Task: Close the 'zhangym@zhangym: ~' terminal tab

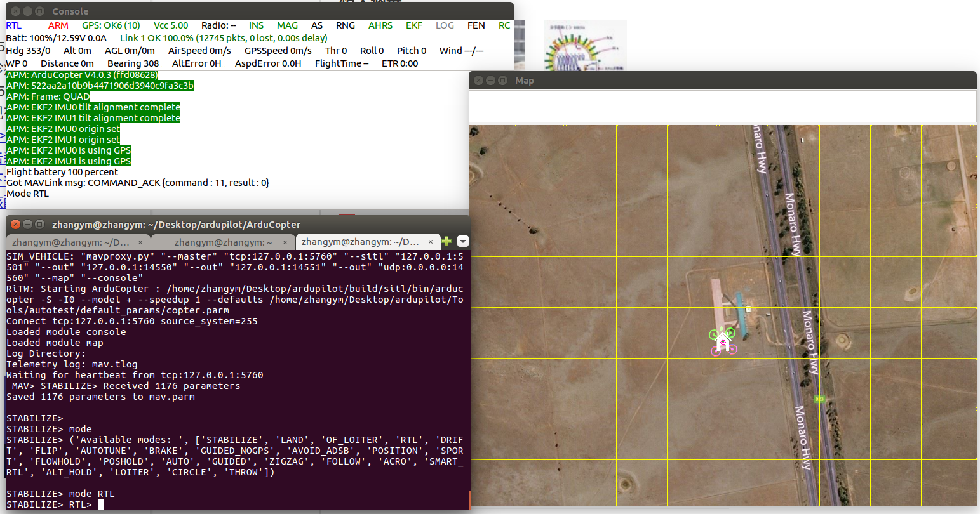Action: (x=285, y=242)
